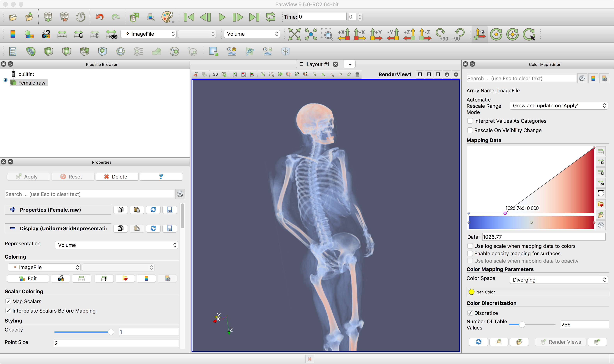Viewport: 614px width, 364px height.
Task: Click the Apply button
Action: 28,177
